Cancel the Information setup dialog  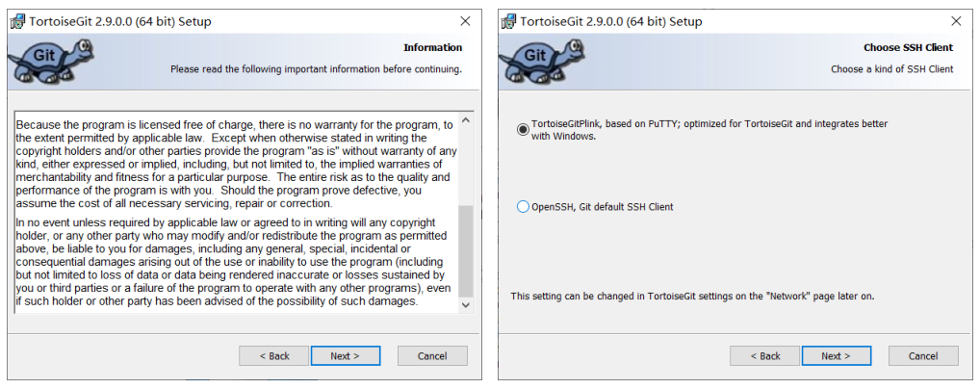pyautogui.click(x=432, y=356)
